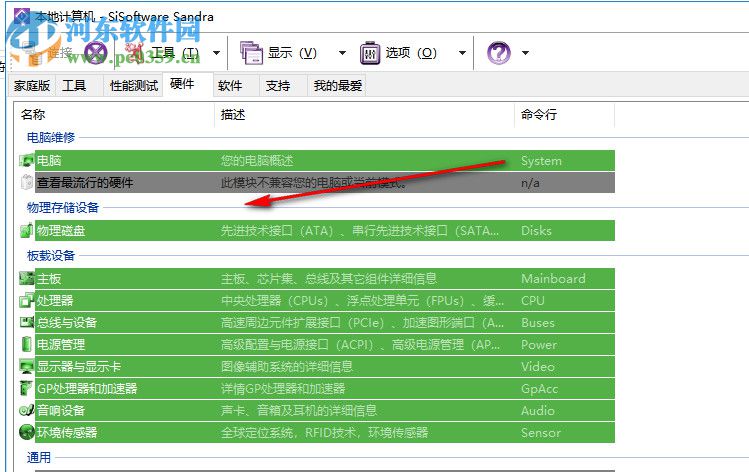Click the Disks command-line cell
This screenshot has width=749, height=472.
(536, 231)
